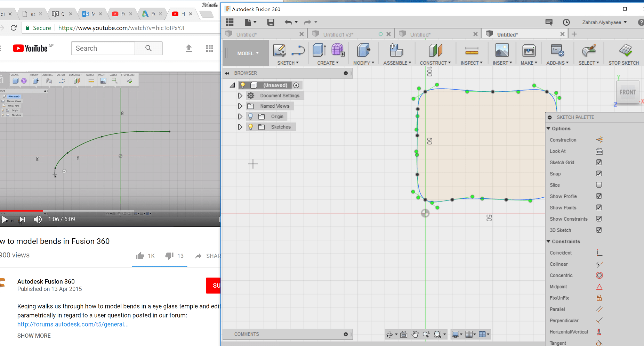Click the YouTube search magnifier button
This screenshot has height=346, width=644.
[148, 48]
